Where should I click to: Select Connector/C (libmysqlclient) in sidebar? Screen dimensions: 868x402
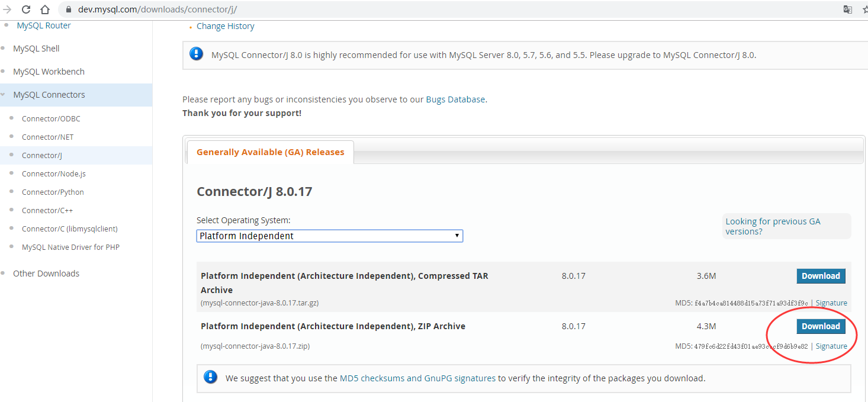pos(70,229)
